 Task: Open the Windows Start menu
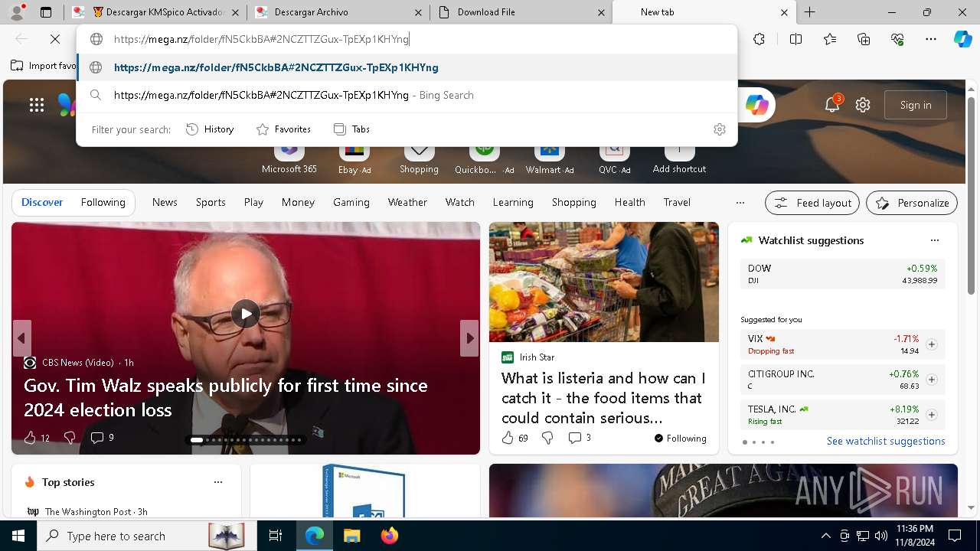tap(18, 536)
